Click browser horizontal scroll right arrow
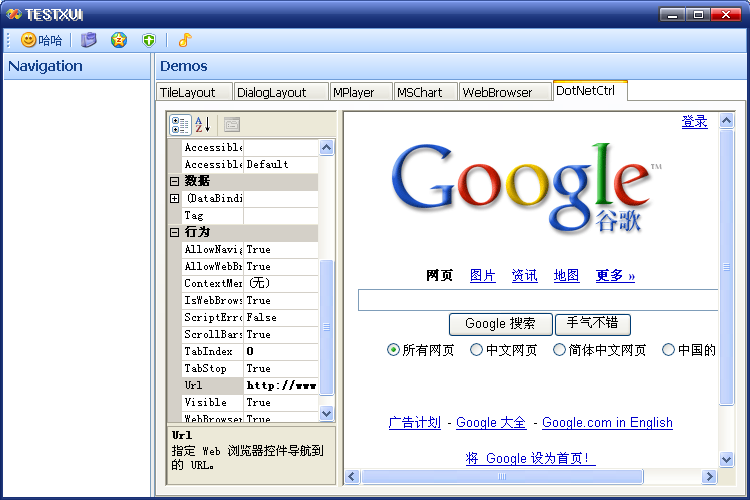 coord(709,477)
